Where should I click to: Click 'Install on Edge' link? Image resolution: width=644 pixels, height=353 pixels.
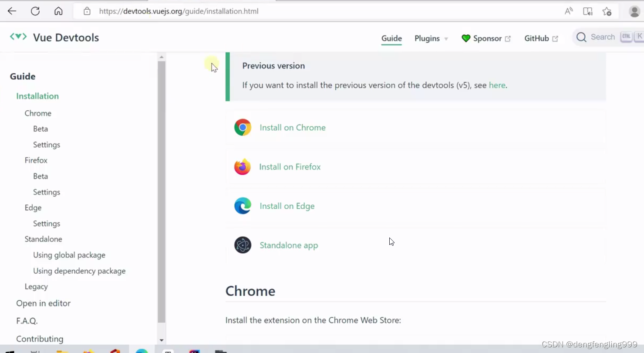287,206
